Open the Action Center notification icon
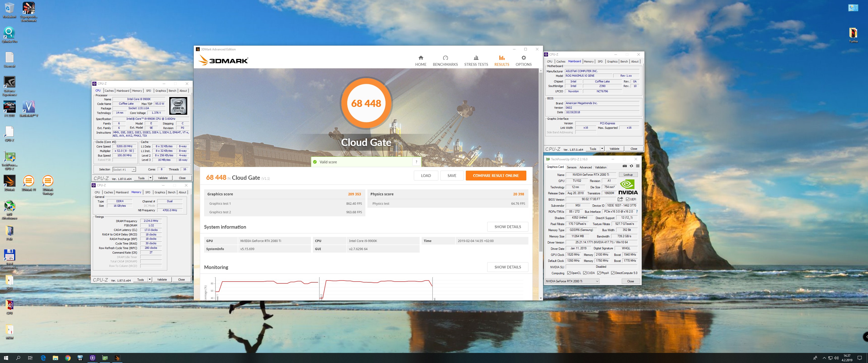The height and width of the screenshot is (363, 868). click(860, 358)
